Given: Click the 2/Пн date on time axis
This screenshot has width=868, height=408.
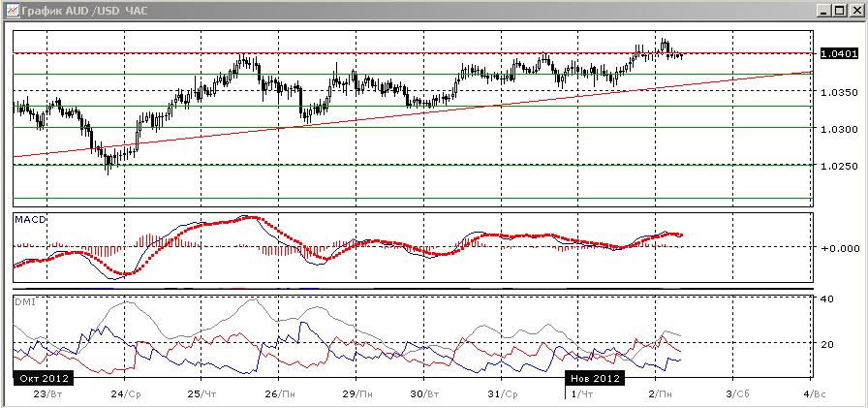Looking at the screenshot, I should [x=660, y=394].
